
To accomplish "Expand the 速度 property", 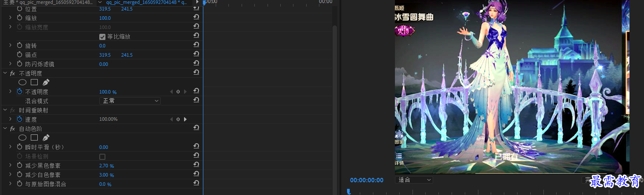I will click(11, 119).
